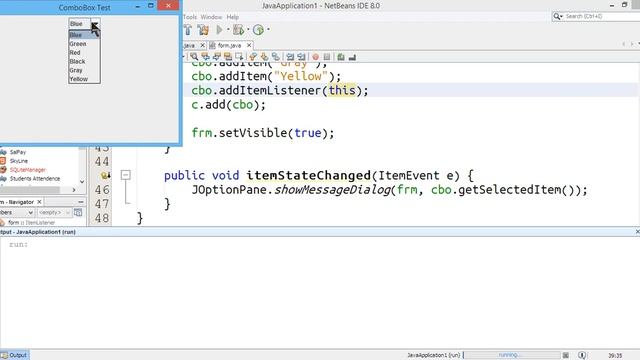Click the running progress bar in the status bar

pos(512,355)
